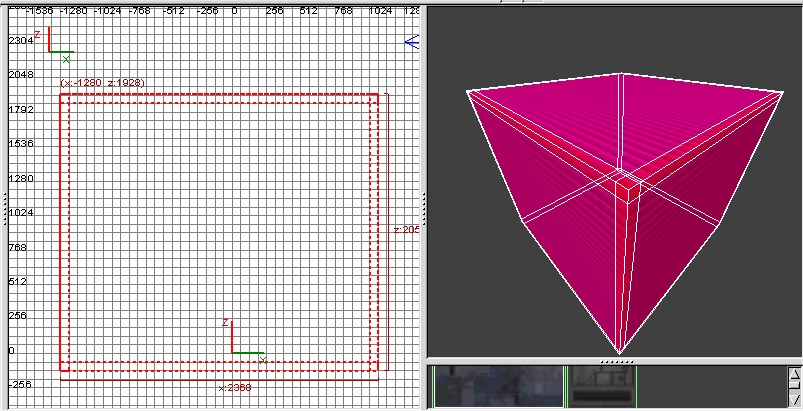Click the inner corner cube of the 3D room

(626, 184)
